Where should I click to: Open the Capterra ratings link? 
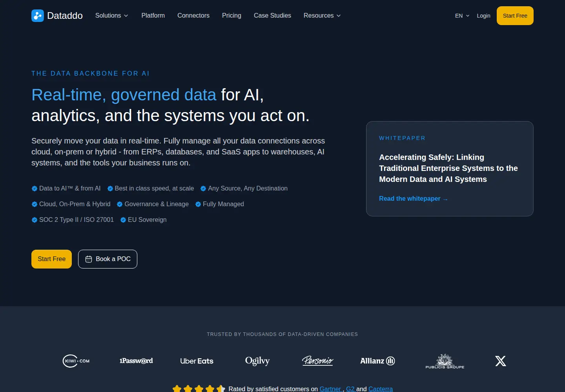381,389
